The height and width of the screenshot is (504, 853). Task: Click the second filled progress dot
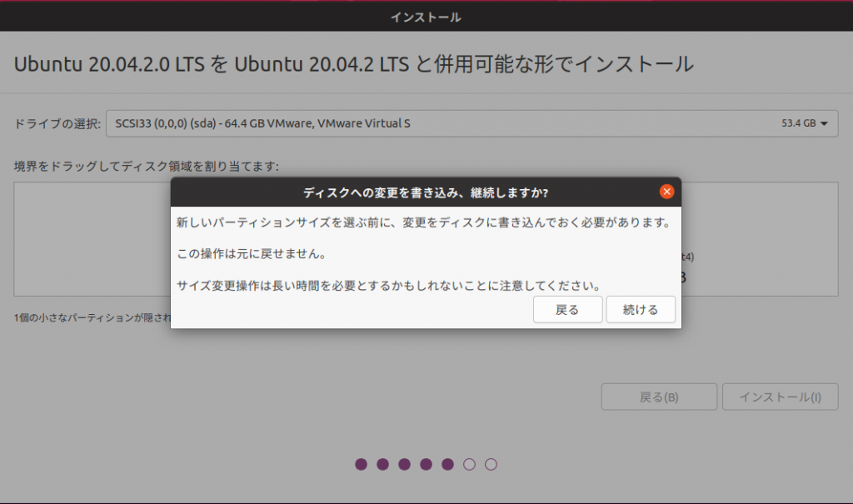(x=383, y=464)
